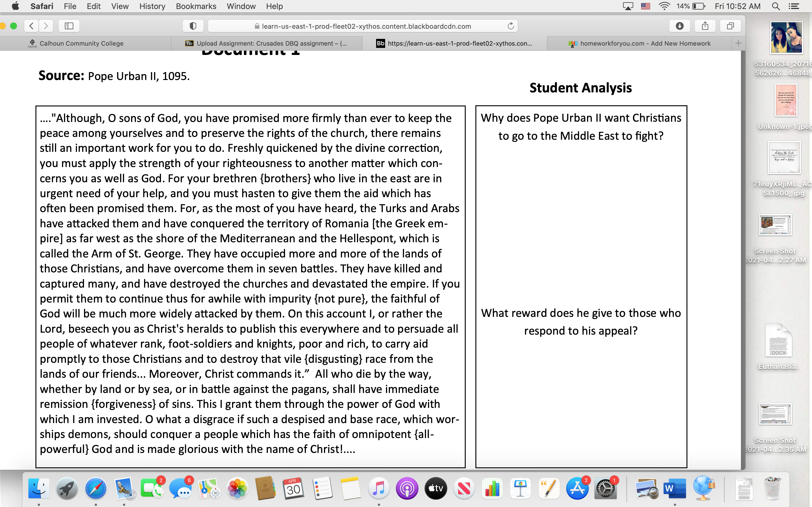Toggle the Safari sidebar button
Image resolution: width=812 pixels, height=507 pixels.
[69, 26]
